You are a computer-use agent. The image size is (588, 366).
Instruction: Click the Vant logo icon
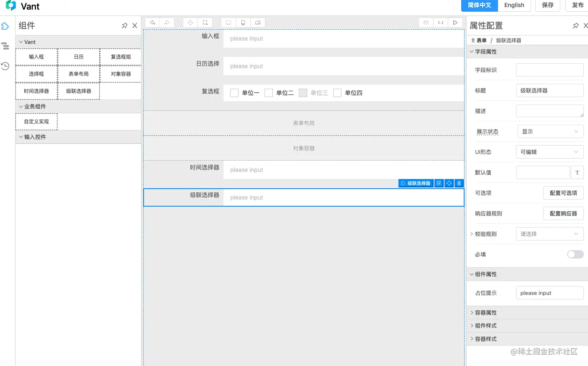pyautogui.click(x=11, y=6)
